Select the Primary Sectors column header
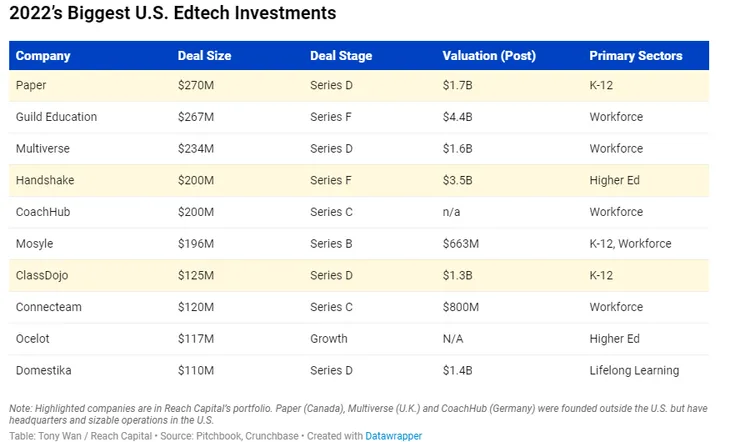This screenshot has width=730, height=442. click(x=636, y=56)
